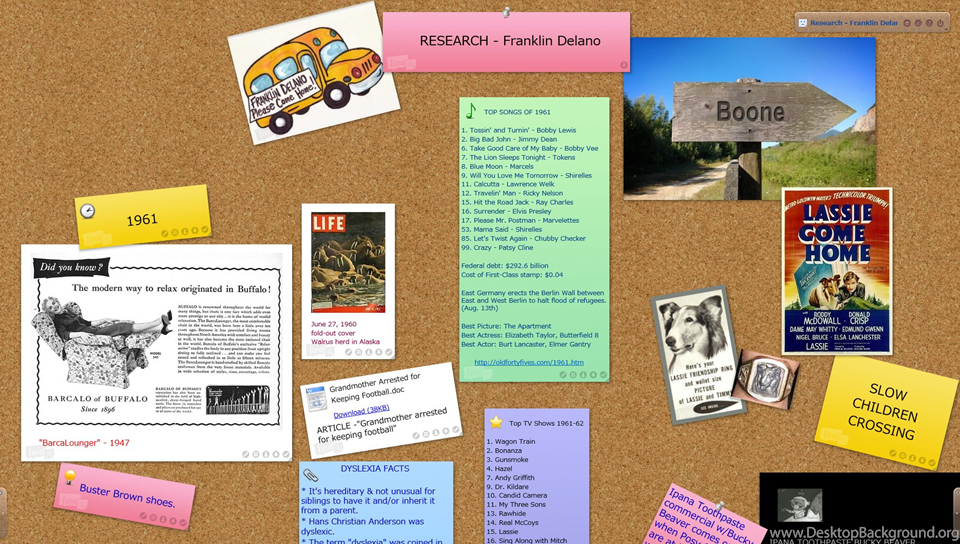The height and width of the screenshot is (544, 960).
Task: Click the star icon on Top TV Shows note
Action: click(x=496, y=422)
